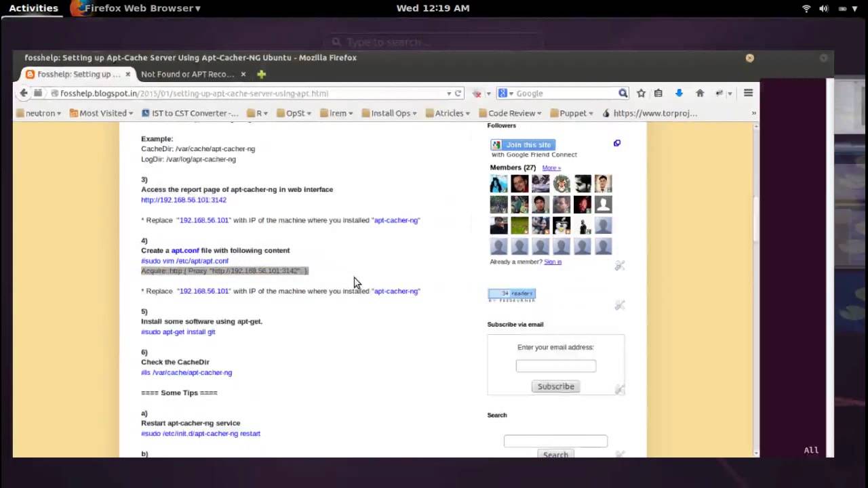Click the Blogger favicon on Fosshelp tab
The width and height of the screenshot is (868, 488).
click(x=30, y=74)
